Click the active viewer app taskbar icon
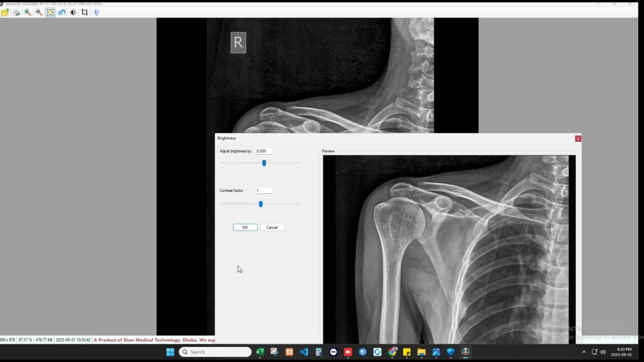The height and width of the screenshot is (362, 644). coord(465,352)
